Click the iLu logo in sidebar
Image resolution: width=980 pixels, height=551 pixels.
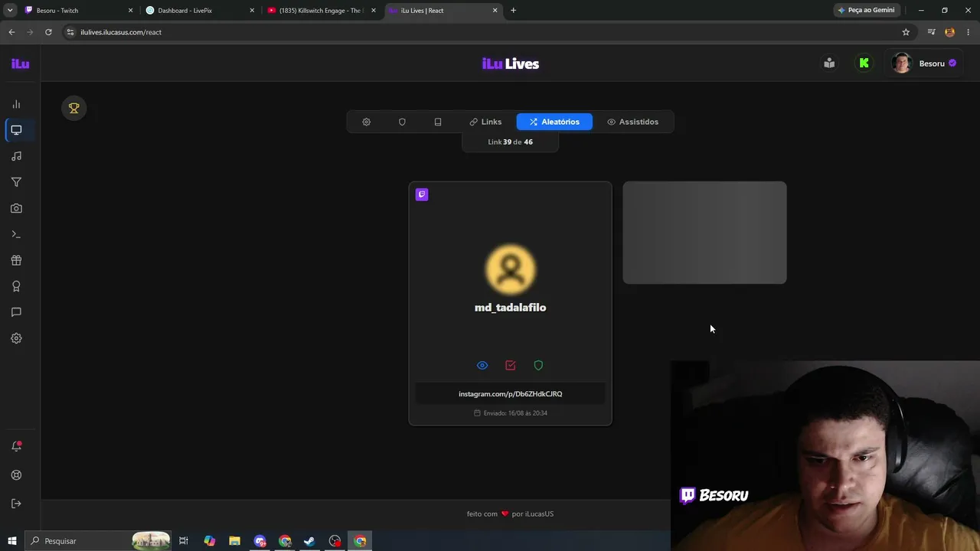[20, 64]
